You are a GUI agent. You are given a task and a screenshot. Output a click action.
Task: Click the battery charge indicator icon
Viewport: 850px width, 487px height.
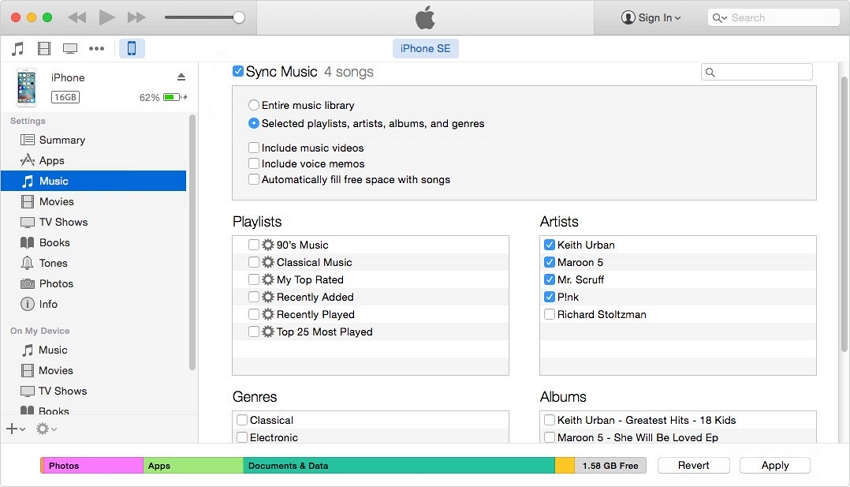pyautogui.click(x=172, y=97)
